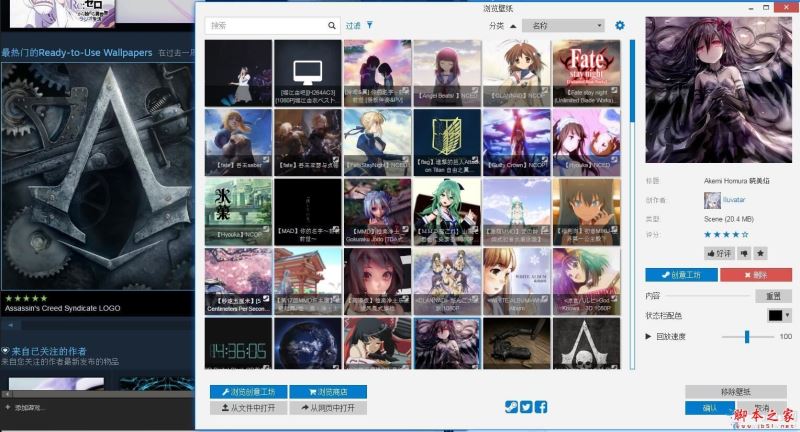Select the skull Assassin's Creed wallpaper

586,343
